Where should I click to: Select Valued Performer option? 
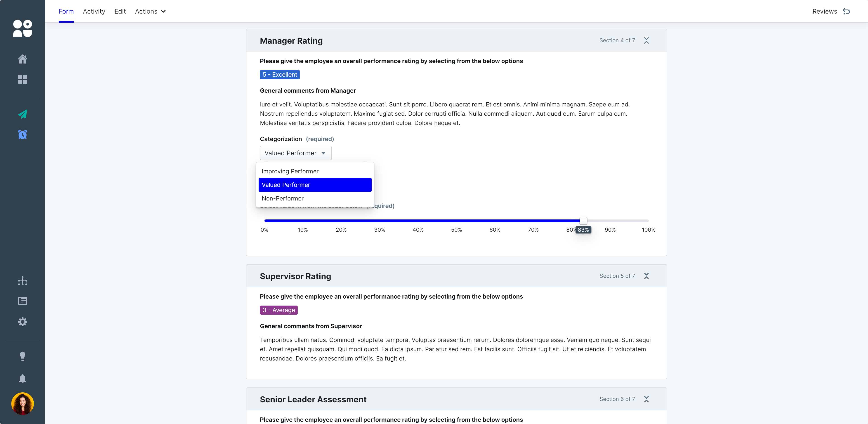(x=315, y=185)
